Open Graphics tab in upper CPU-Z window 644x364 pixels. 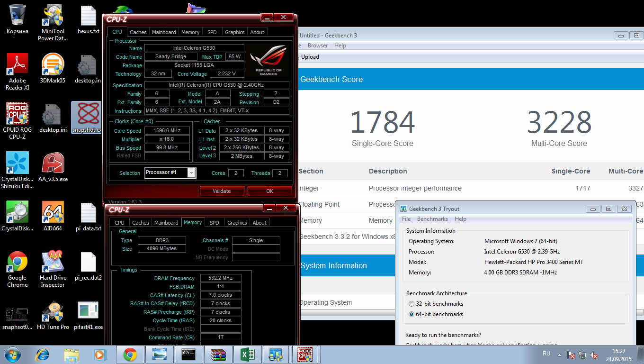pos(235,32)
